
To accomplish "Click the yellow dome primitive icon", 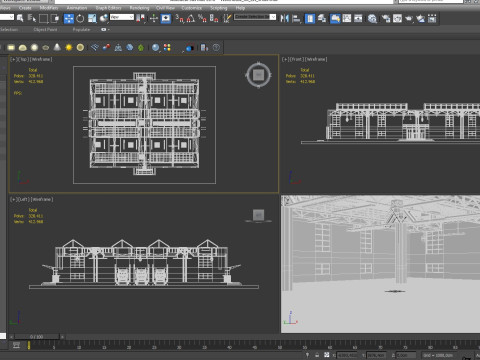I will [23, 47].
